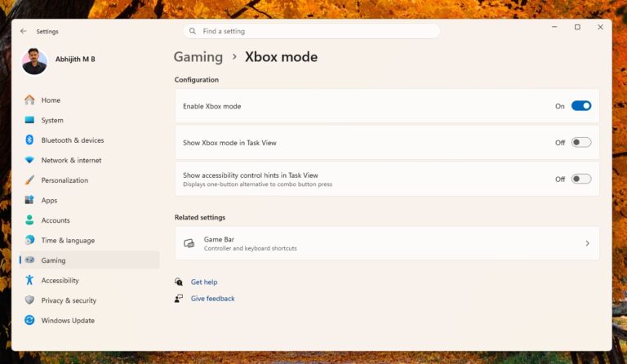Screen dimensions: 627x364
Task: Toggle accessibility control hints in Task View
Action: [x=581, y=179]
